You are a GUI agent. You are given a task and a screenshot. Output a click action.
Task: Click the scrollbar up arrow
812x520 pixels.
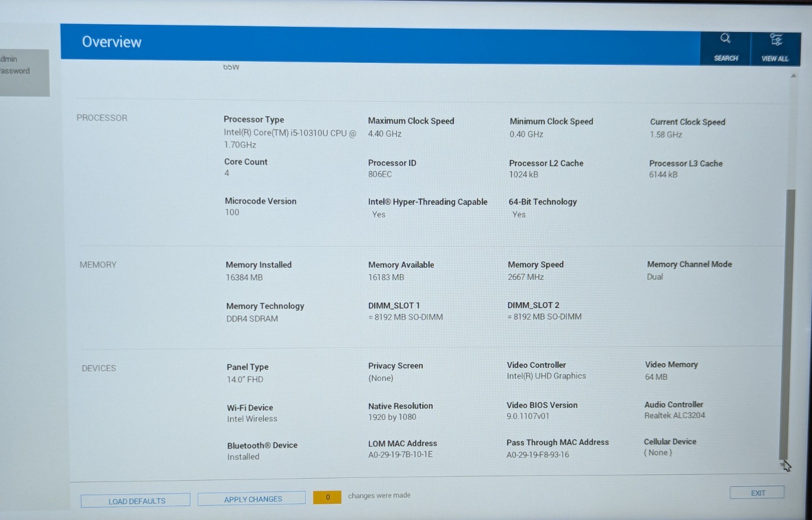click(x=793, y=76)
